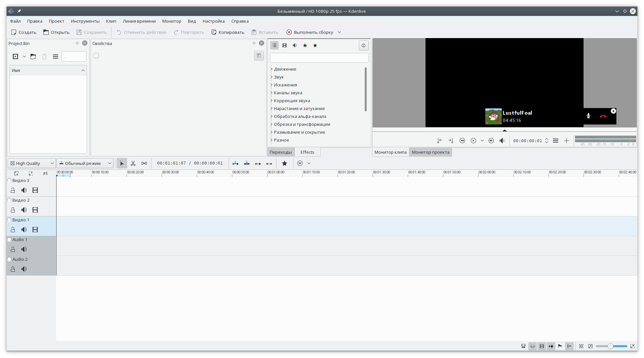Click Переходы tab button
Image resolution: width=644 pixels, height=358 pixels.
281,152
